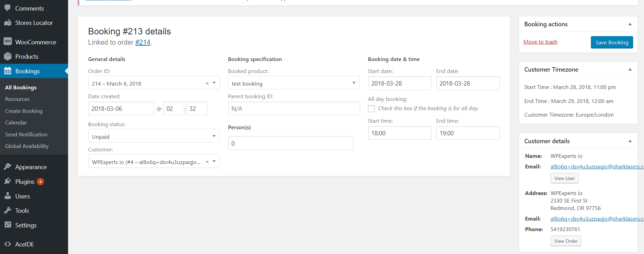This screenshot has height=254, width=644.
Task: Click the Bookings calendar icon
Action: pos(7,71)
